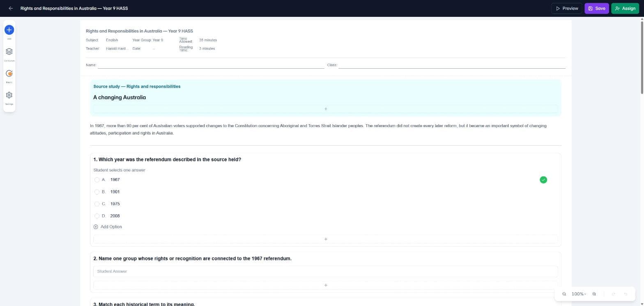The image size is (644, 306).
Task: Click Add Option under question 1
Action: (108, 227)
